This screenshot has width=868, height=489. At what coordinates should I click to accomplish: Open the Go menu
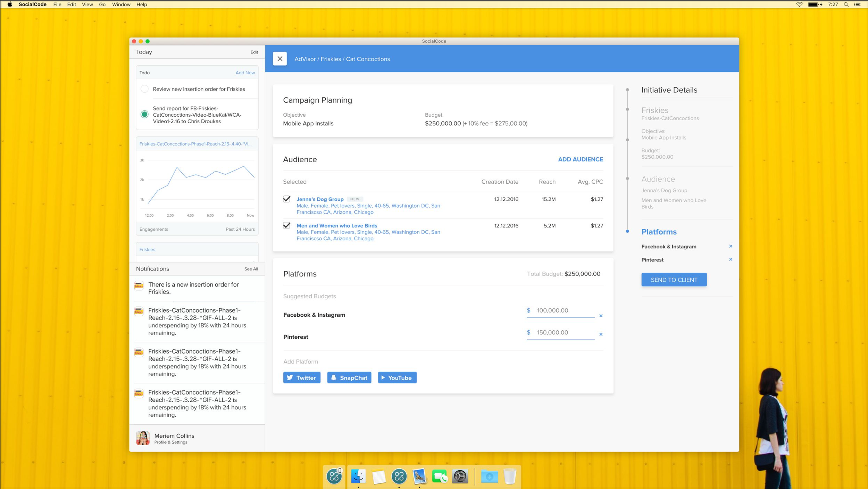[x=102, y=5]
